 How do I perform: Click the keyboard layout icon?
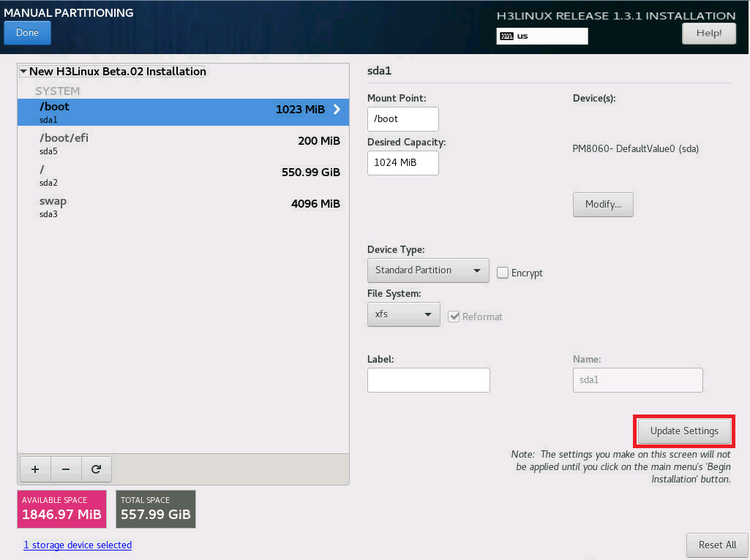click(506, 36)
